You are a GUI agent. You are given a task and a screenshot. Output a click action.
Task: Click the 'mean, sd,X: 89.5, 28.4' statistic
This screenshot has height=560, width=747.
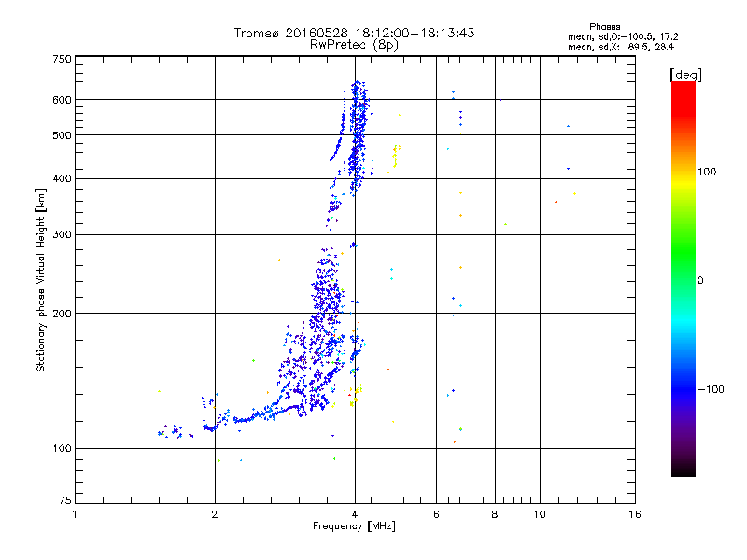click(x=621, y=48)
